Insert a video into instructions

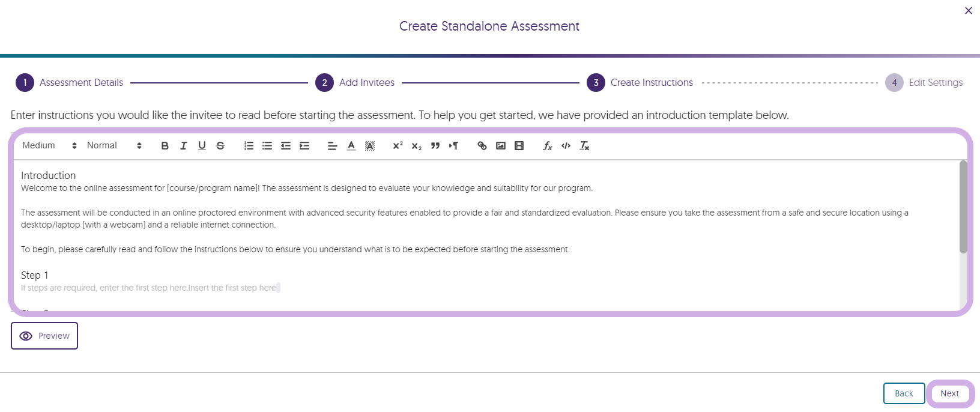point(519,146)
